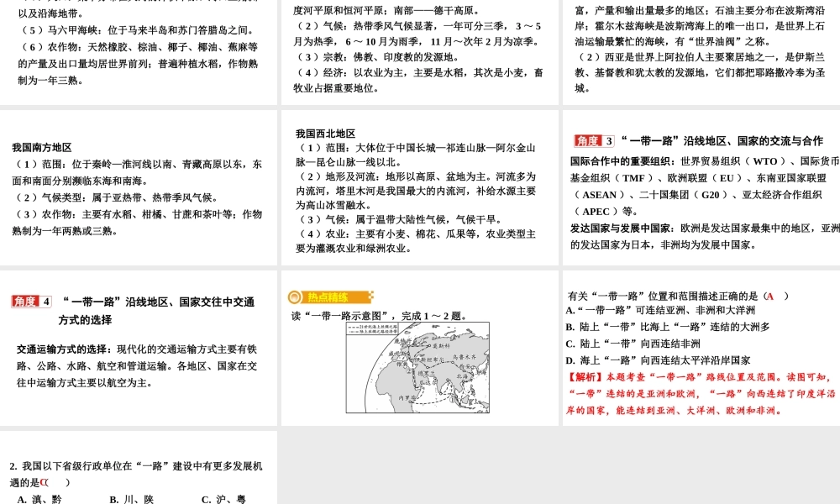
Task: Click the line (5)马六甲海峡 in first slide
Action: point(137,30)
